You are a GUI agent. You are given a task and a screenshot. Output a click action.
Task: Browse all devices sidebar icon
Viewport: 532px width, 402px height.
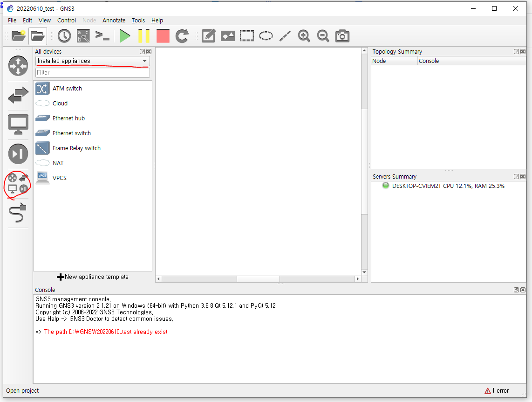[x=18, y=183]
